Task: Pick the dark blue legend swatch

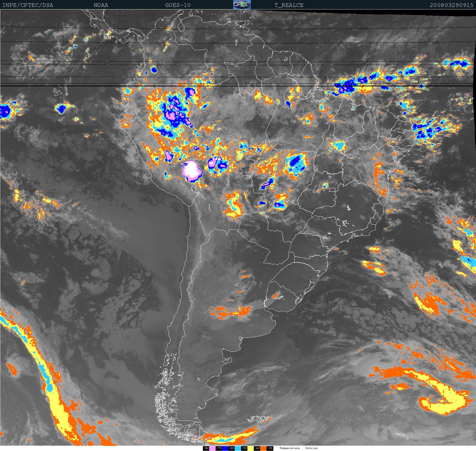Action: coord(225,448)
